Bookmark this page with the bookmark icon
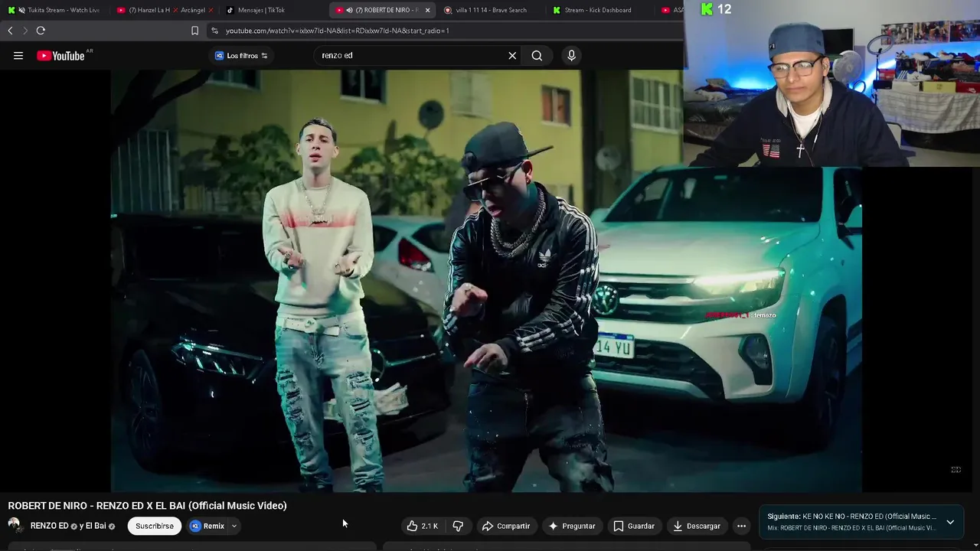 pos(194,31)
